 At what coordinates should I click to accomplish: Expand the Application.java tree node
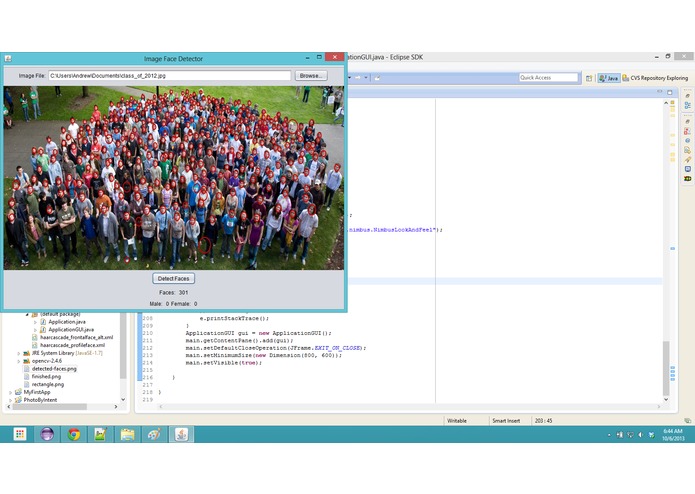click(x=35, y=322)
